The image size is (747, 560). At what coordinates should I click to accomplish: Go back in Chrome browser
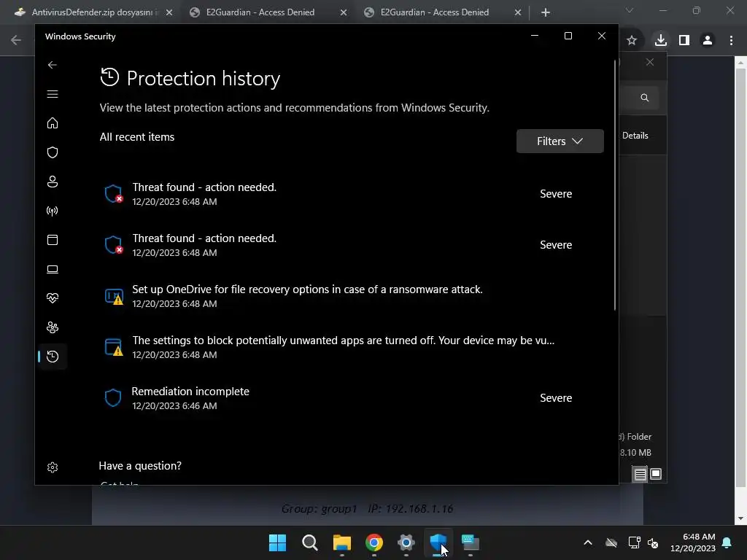tap(16, 41)
